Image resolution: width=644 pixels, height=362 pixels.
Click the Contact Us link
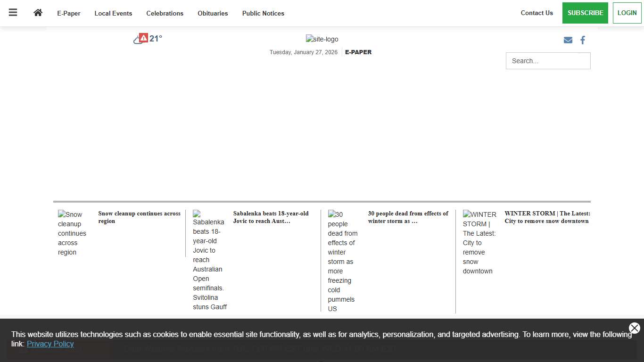[x=537, y=13]
